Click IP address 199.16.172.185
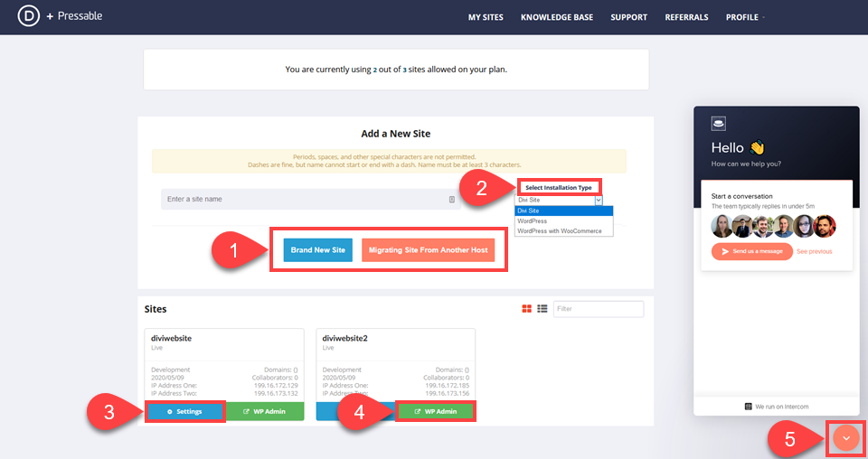The image size is (868, 459). 447,386
